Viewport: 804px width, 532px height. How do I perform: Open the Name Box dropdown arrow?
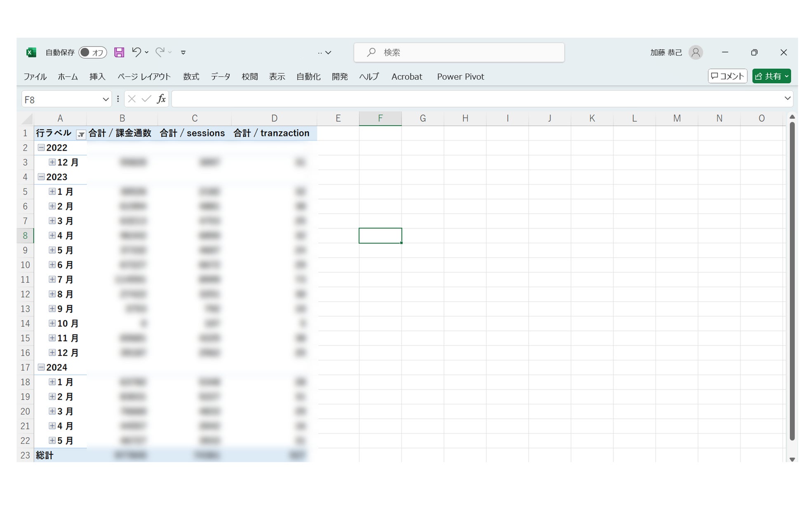coord(106,99)
